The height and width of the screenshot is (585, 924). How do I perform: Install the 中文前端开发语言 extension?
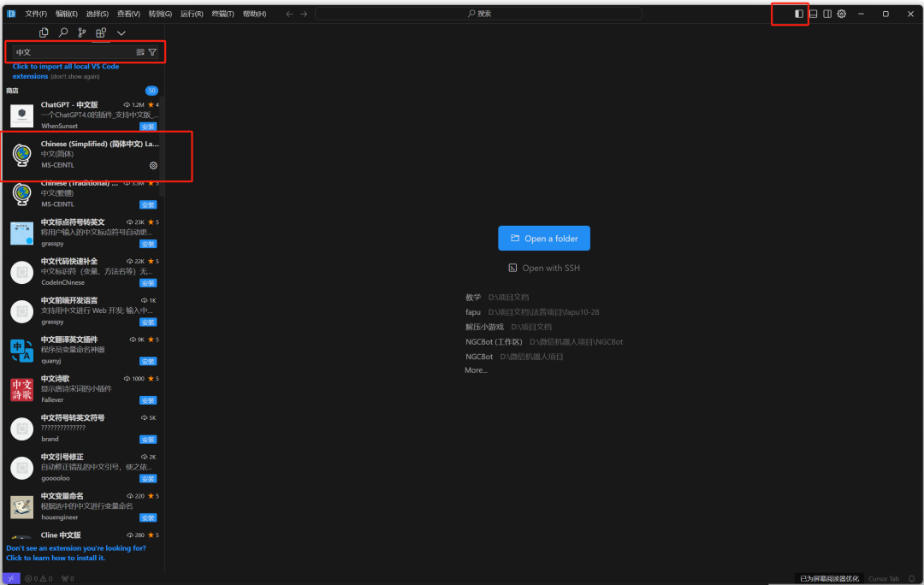click(148, 322)
